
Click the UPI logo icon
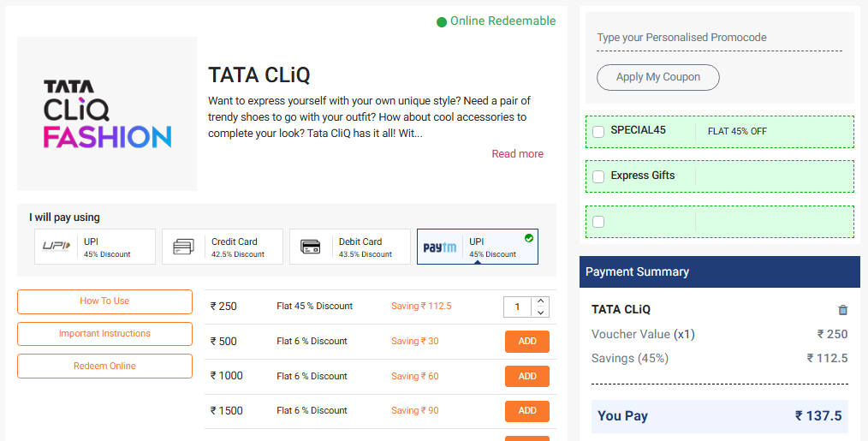(x=57, y=246)
